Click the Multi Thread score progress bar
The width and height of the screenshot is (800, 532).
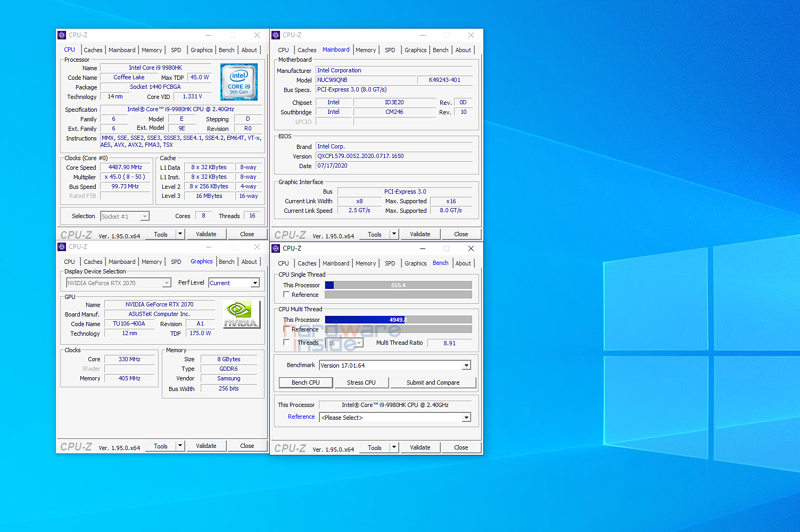pyautogui.click(x=398, y=319)
